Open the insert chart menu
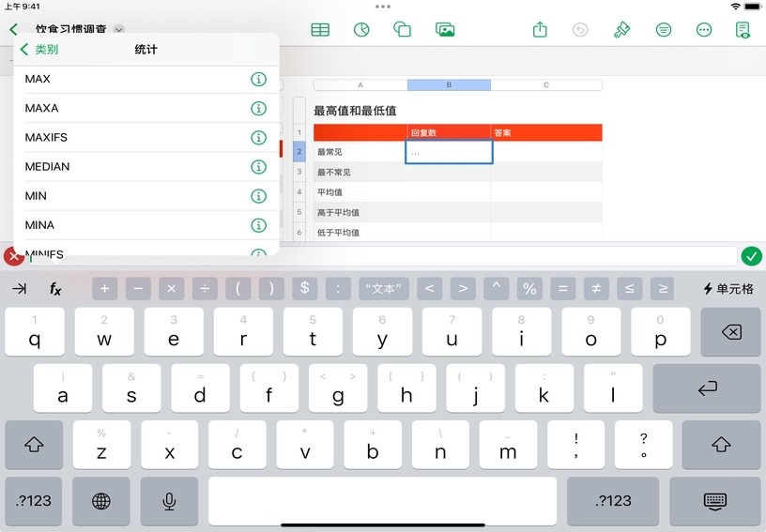The height and width of the screenshot is (532, 766). click(361, 30)
